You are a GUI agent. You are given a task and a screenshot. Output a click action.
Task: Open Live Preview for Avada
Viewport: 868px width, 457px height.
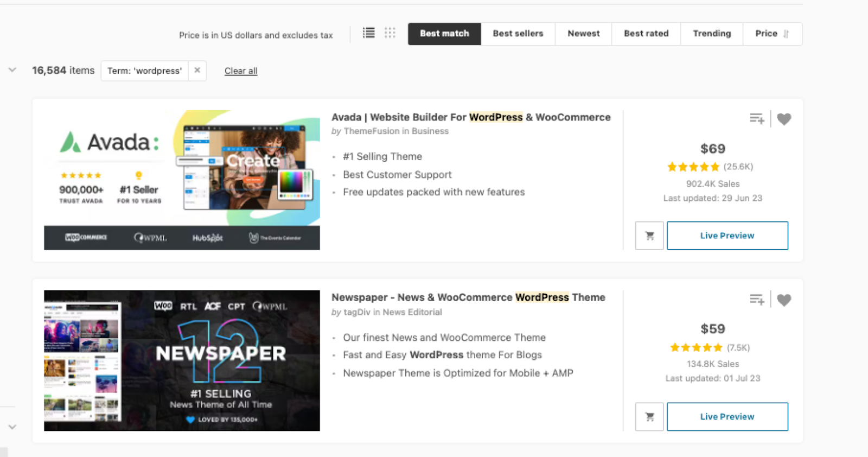tap(727, 236)
